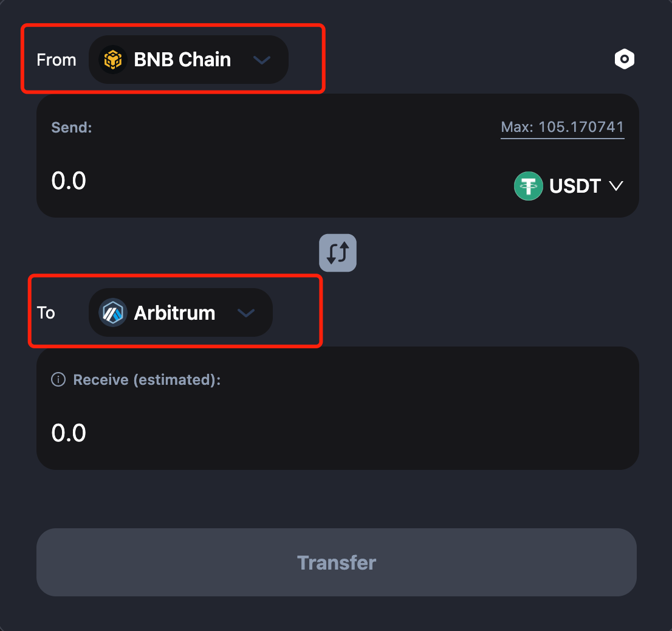The height and width of the screenshot is (631, 672).
Task: Open the To chain selector
Action: (x=180, y=312)
